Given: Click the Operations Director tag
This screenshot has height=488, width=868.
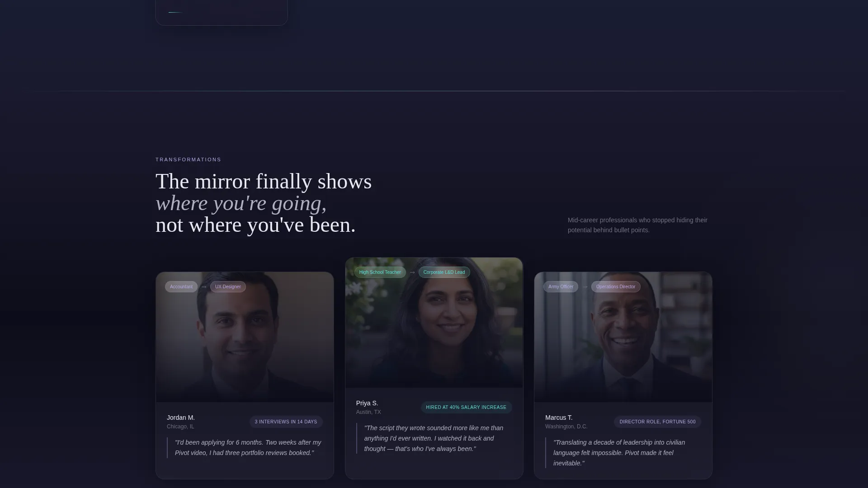Looking at the screenshot, I should pos(616,287).
